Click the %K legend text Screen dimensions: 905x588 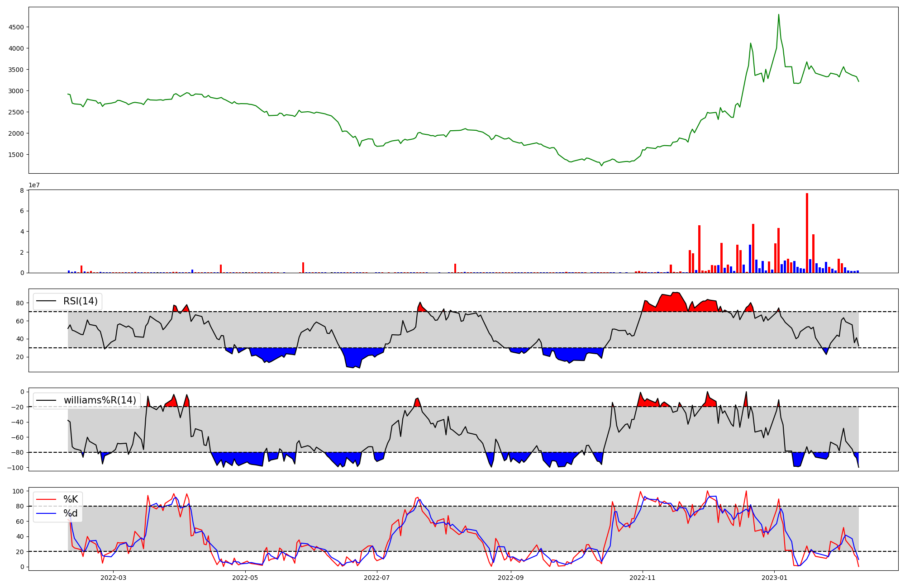coord(70,499)
